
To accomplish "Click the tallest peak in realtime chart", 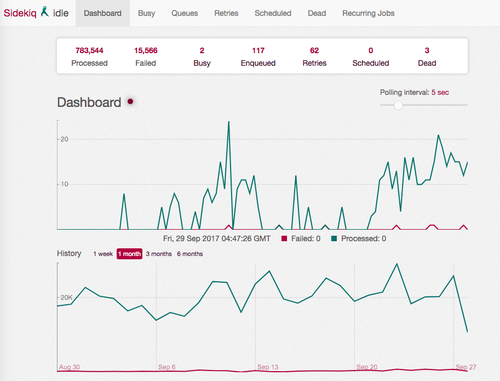I will 229,122.
